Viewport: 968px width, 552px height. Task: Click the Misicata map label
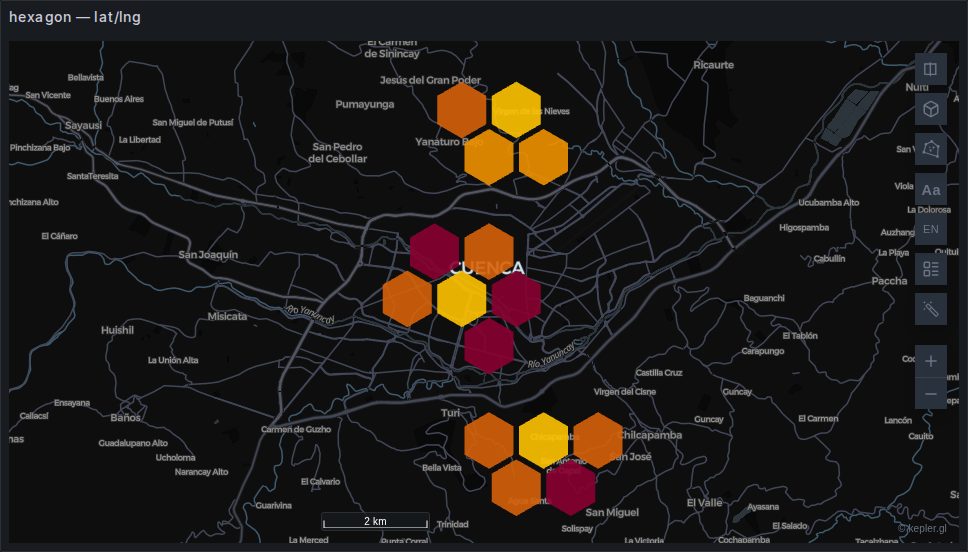click(227, 316)
